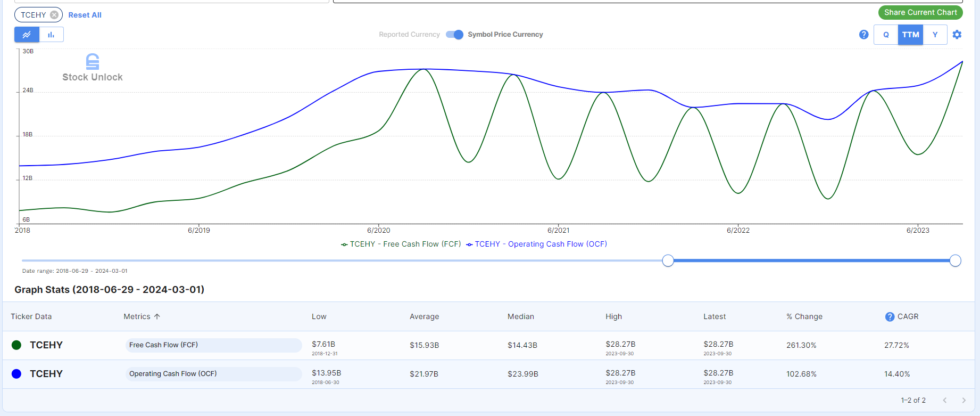The height and width of the screenshot is (416, 980).
Task: Open CAGR help question icon
Action: pyautogui.click(x=890, y=317)
